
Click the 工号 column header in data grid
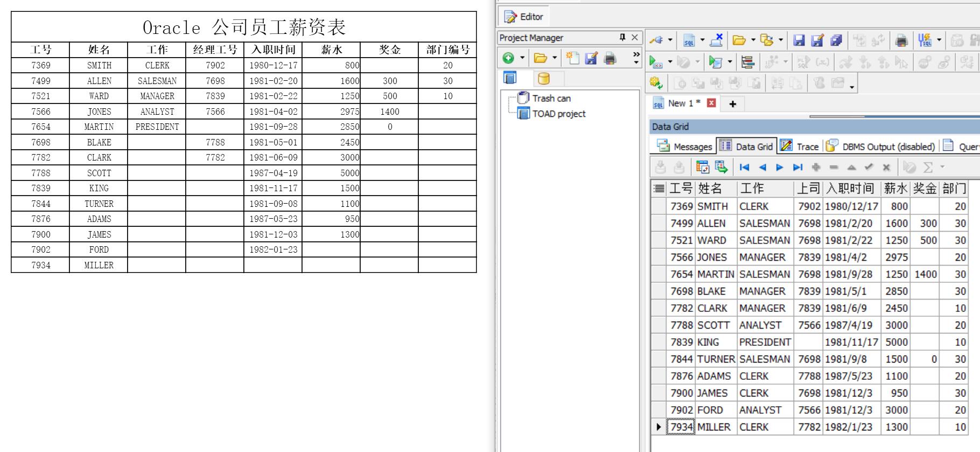tap(681, 189)
